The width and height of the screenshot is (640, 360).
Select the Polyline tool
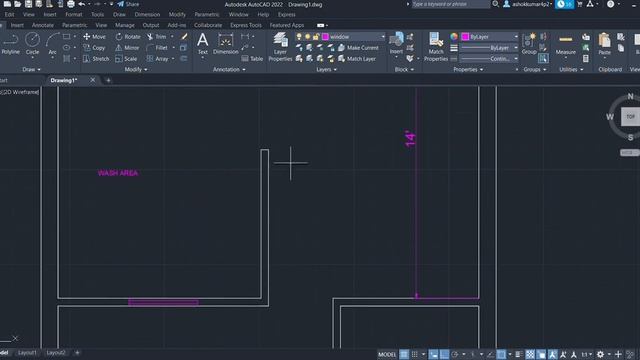10,44
